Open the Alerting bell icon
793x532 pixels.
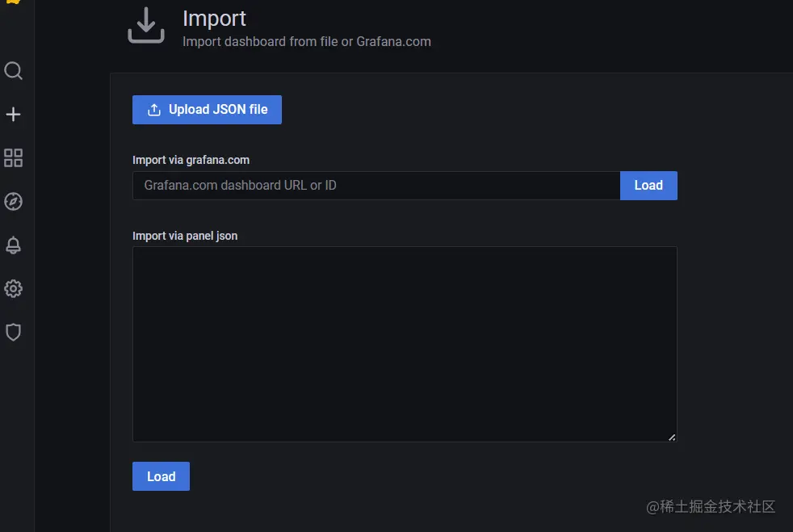[x=13, y=245]
